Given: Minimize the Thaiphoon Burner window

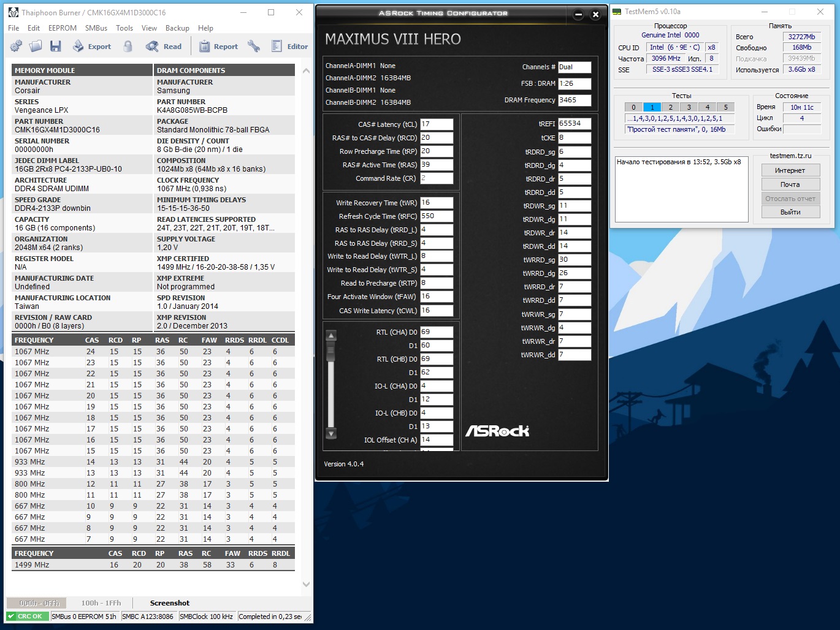Looking at the screenshot, I should 243,12.
